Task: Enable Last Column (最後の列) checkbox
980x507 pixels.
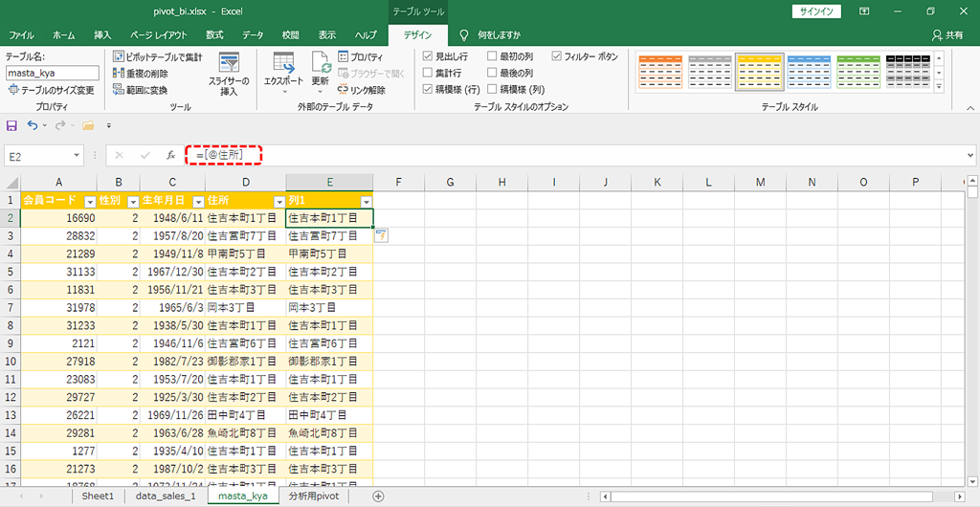Action: [492, 73]
